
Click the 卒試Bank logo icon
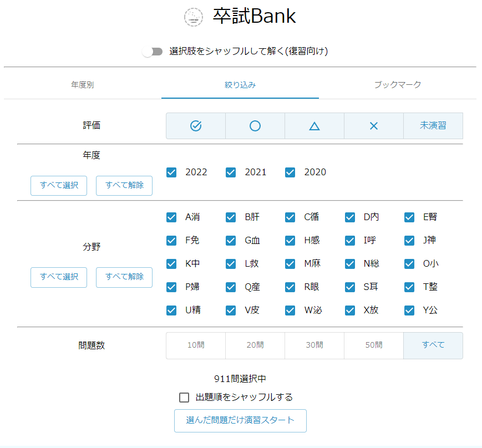click(194, 17)
